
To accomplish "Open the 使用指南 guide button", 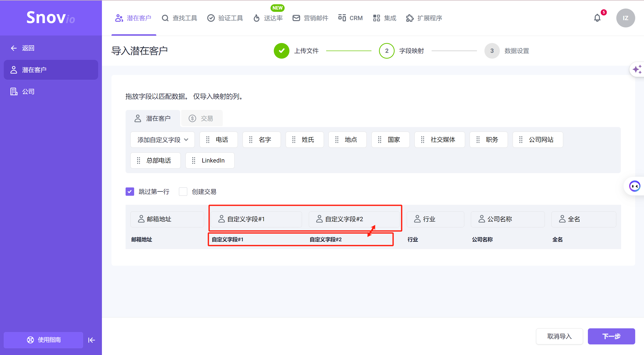I will (x=43, y=340).
